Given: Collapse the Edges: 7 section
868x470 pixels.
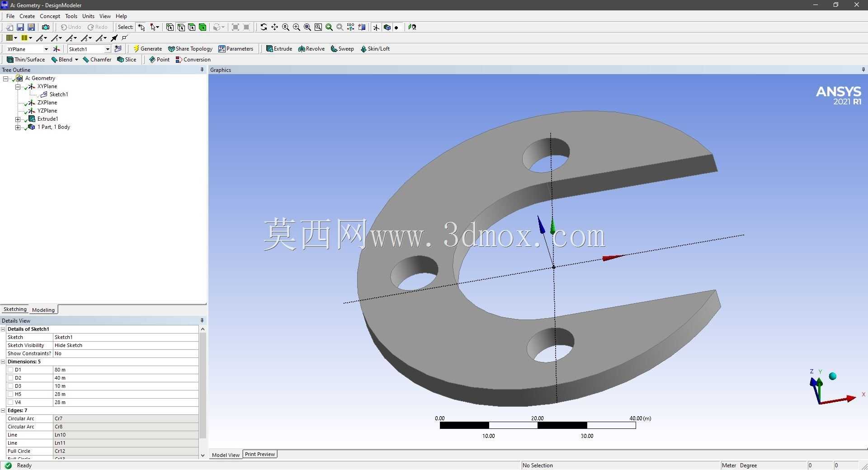Looking at the screenshot, I should (3, 410).
